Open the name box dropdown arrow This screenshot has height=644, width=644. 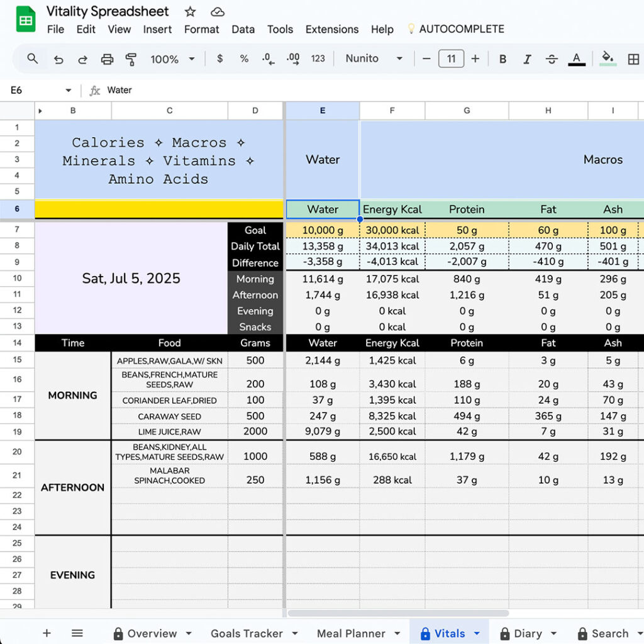click(x=68, y=91)
